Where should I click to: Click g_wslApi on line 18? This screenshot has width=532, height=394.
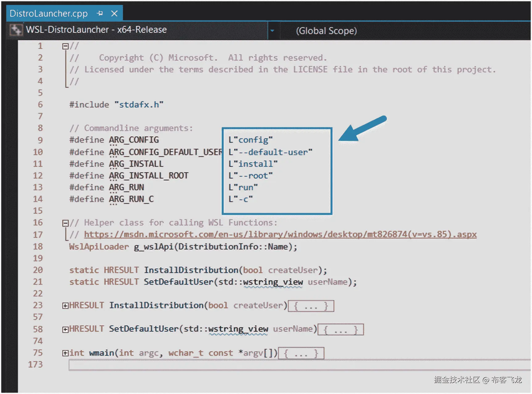click(154, 247)
